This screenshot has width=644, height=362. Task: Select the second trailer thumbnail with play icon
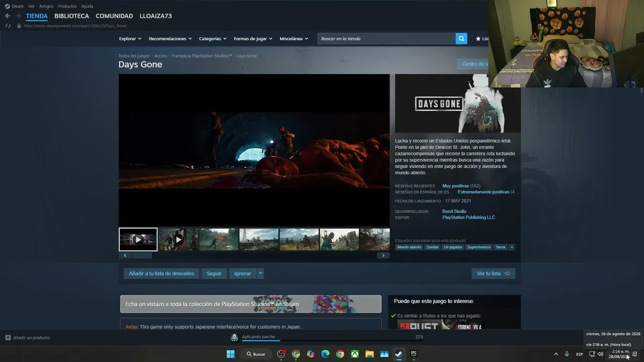click(178, 239)
